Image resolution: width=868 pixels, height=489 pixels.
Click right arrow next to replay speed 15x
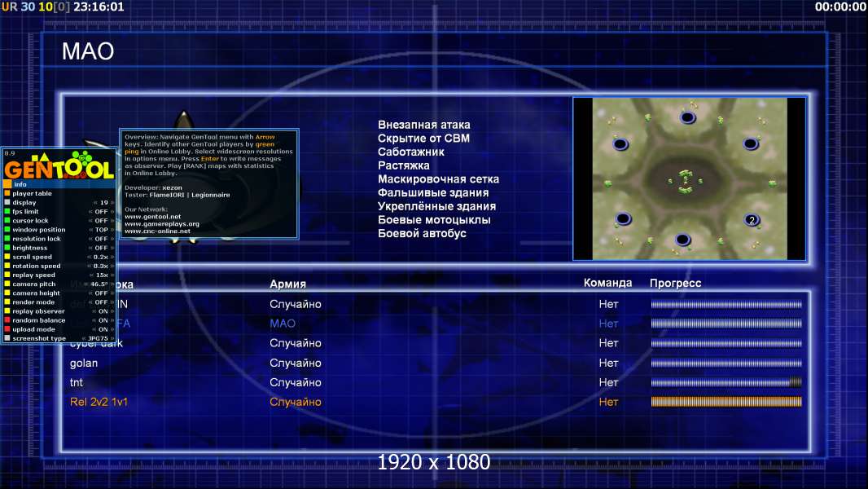click(x=112, y=275)
